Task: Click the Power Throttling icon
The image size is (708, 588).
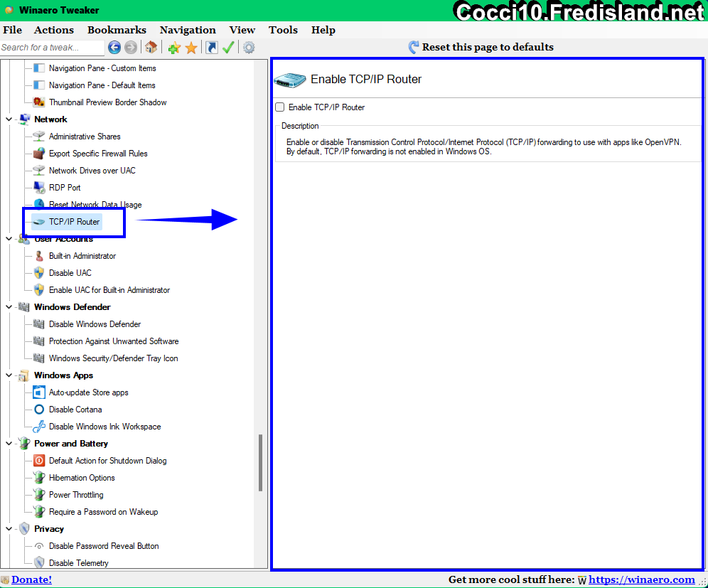Action: point(39,495)
